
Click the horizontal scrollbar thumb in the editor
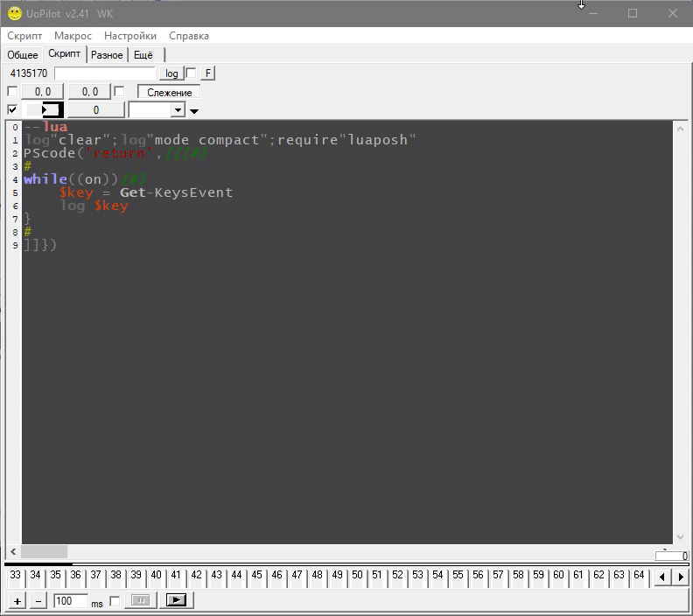coord(44,552)
